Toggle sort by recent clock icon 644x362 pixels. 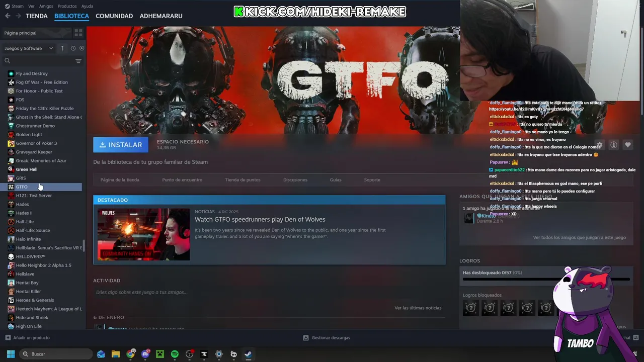coord(73,48)
